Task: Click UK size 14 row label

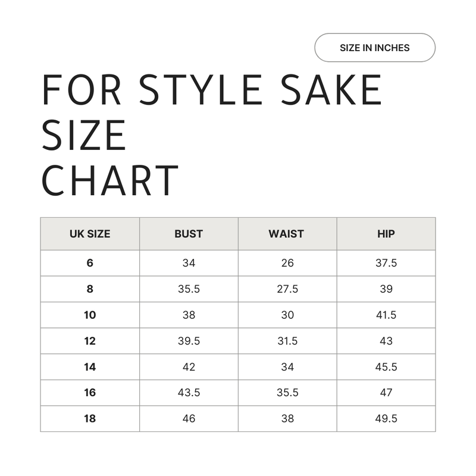Action: (x=90, y=367)
